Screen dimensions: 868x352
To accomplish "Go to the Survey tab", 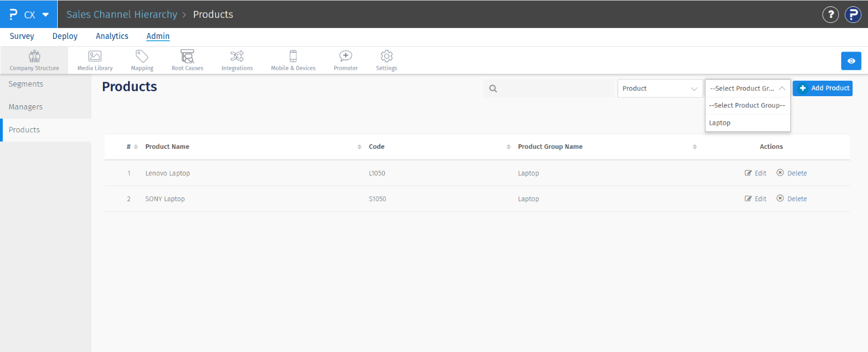I will coord(22,36).
